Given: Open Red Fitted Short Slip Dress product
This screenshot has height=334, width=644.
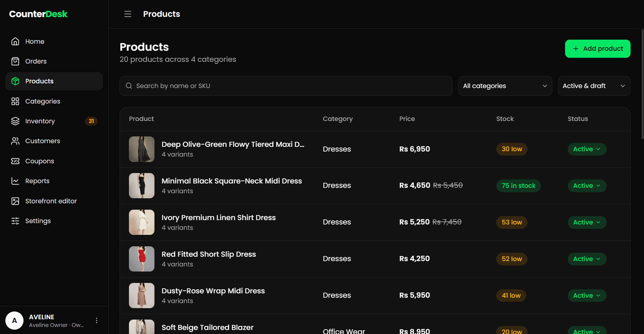Looking at the screenshot, I should point(209,254).
